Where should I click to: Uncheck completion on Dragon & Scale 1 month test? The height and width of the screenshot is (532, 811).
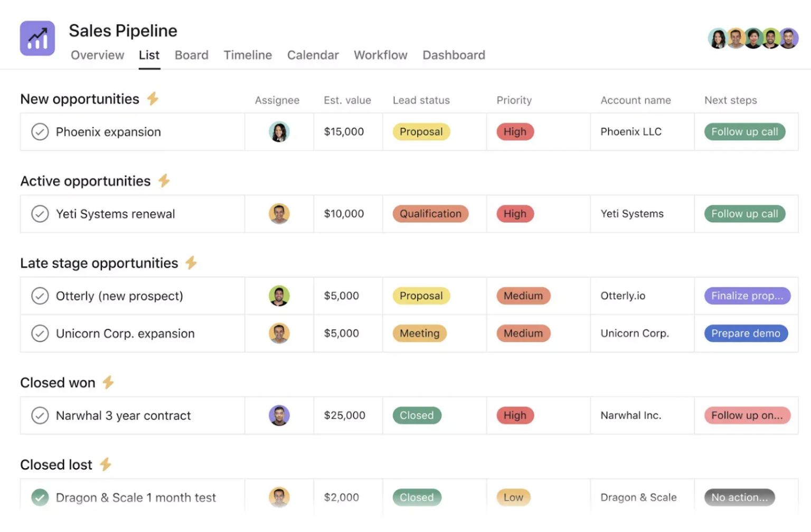40,497
